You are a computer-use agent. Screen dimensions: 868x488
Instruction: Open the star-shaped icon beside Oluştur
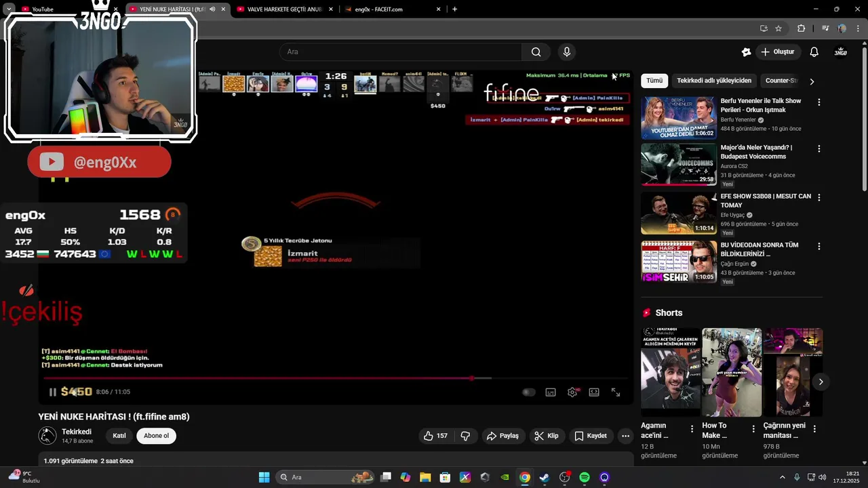747,52
